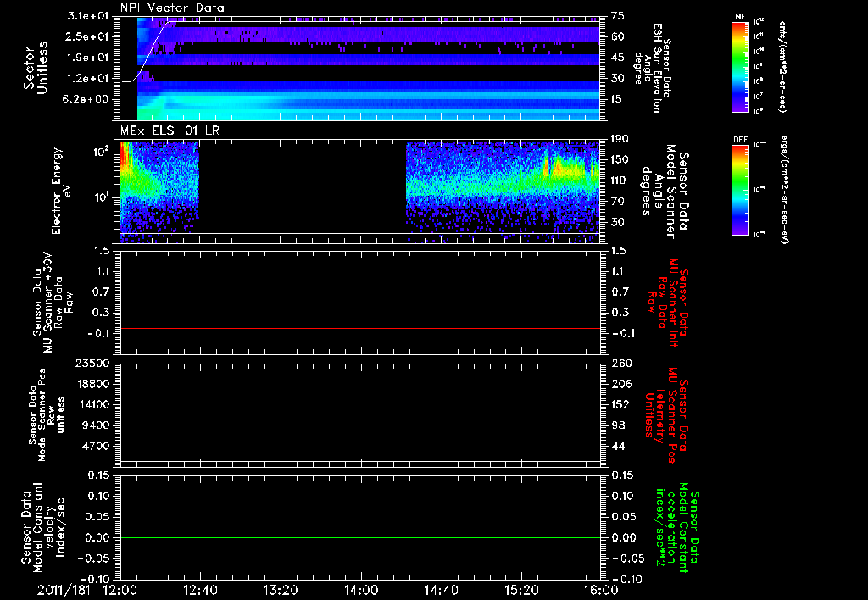Screen dimensions: 868x600
Task: Click the 150 scanner angle tick
Action: pos(620,159)
